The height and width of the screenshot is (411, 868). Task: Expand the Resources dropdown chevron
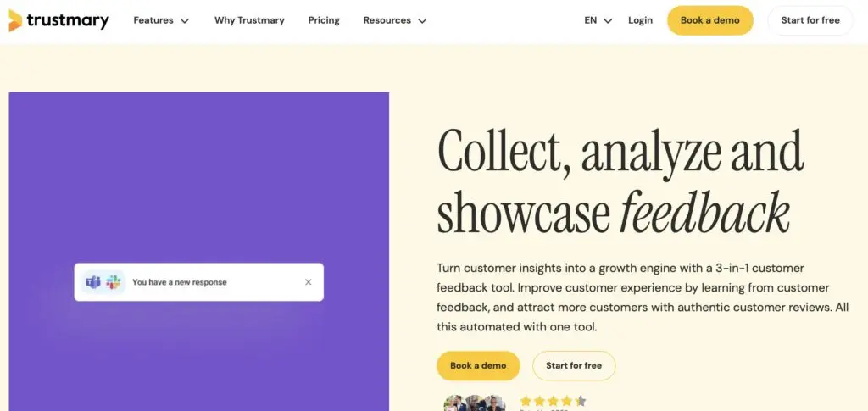[422, 21]
